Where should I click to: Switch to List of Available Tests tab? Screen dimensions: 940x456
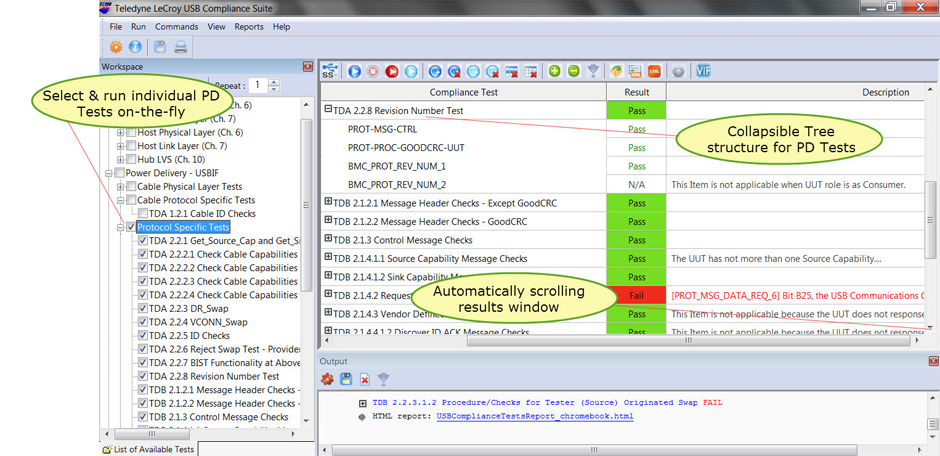click(x=148, y=449)
